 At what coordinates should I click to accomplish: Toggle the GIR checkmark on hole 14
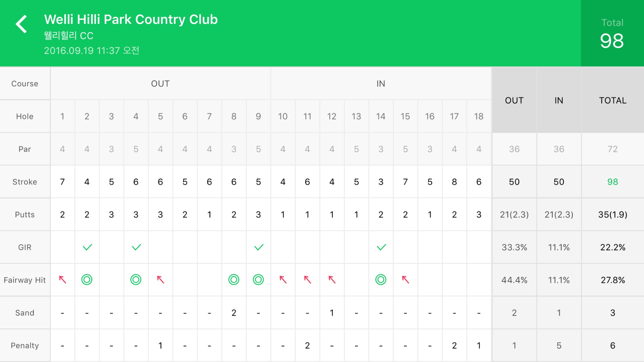(381, 247)
